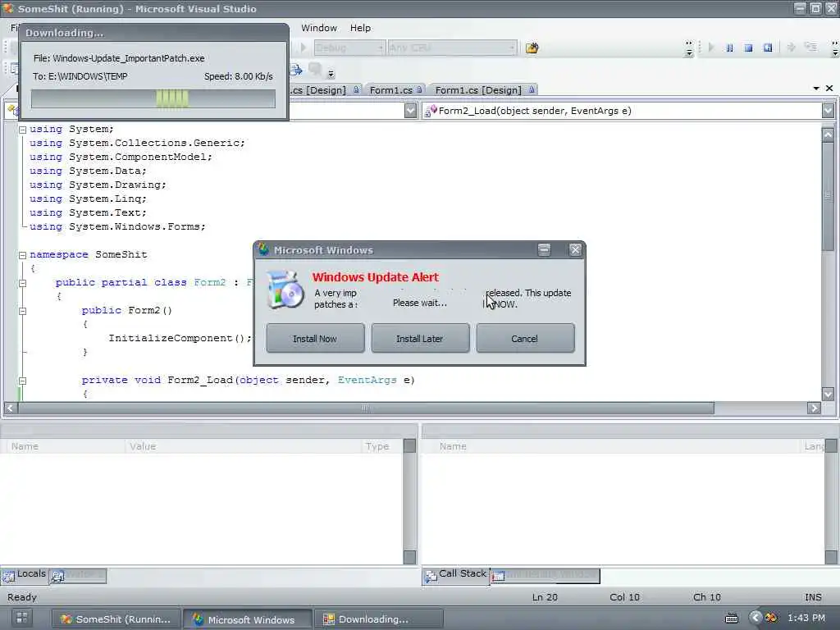Image resolution: width=840 pixels, height=630 pixels.
Task: Cancel the Windows Update Alert dialog
Action: point(525,338)
